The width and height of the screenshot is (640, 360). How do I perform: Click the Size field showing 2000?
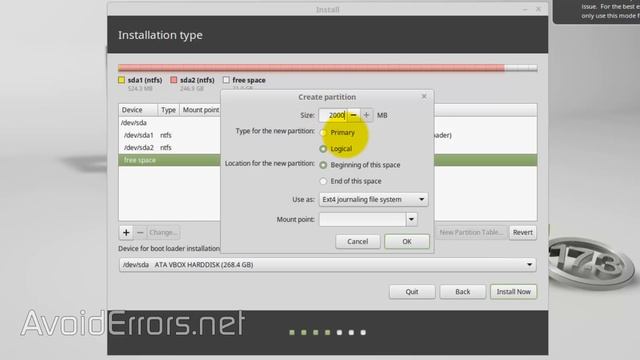tap(333, 115)
